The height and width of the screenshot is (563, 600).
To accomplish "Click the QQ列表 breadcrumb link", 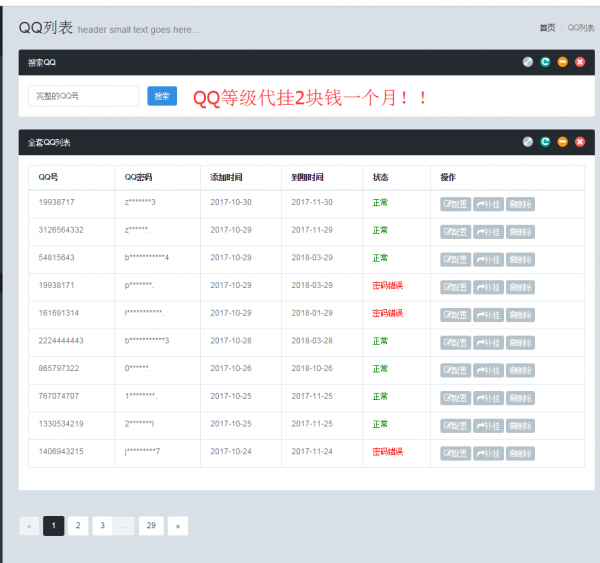I will [x=580, y=28].
